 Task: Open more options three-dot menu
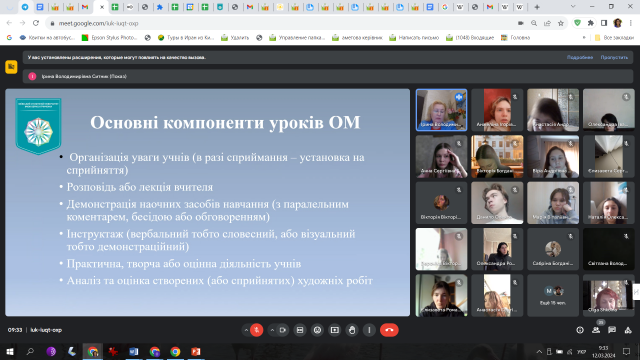tap(369, 330)
